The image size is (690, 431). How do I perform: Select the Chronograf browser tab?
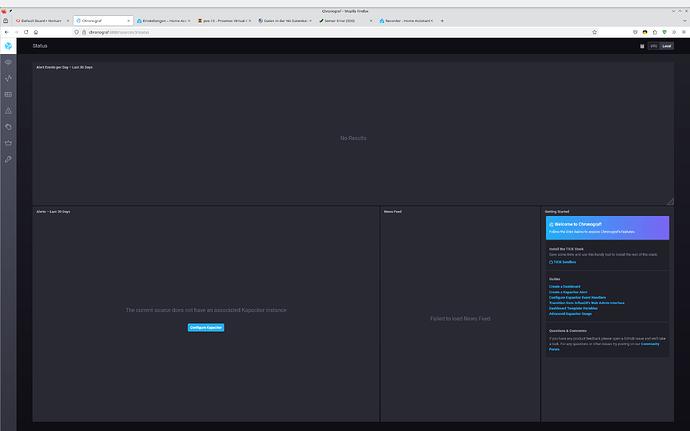pyautogui.click(x=103, y=21)
